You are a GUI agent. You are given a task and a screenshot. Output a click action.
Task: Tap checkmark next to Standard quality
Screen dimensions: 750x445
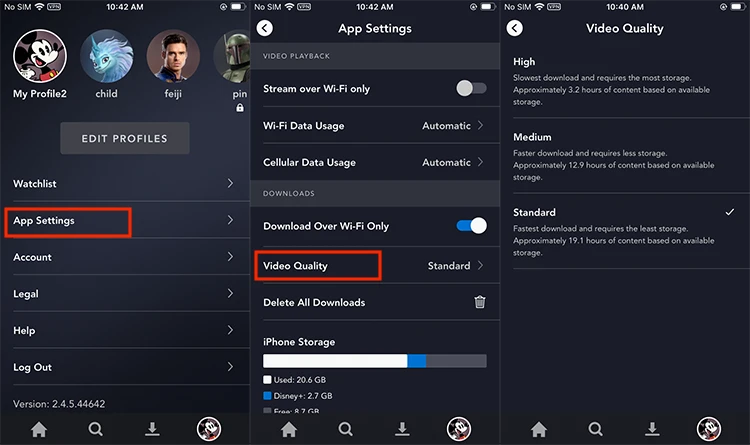pos(729,212)
